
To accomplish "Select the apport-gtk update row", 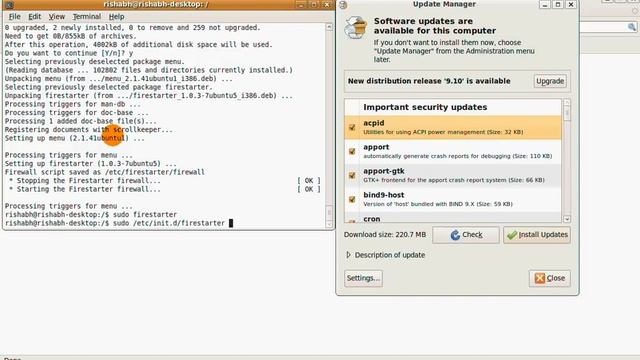I will (x=453, y=176).
